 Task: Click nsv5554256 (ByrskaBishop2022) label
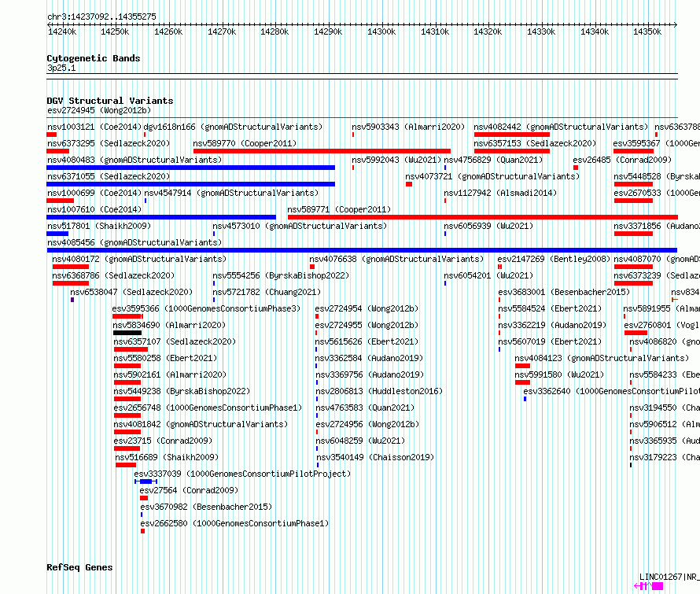click(281, 275)
